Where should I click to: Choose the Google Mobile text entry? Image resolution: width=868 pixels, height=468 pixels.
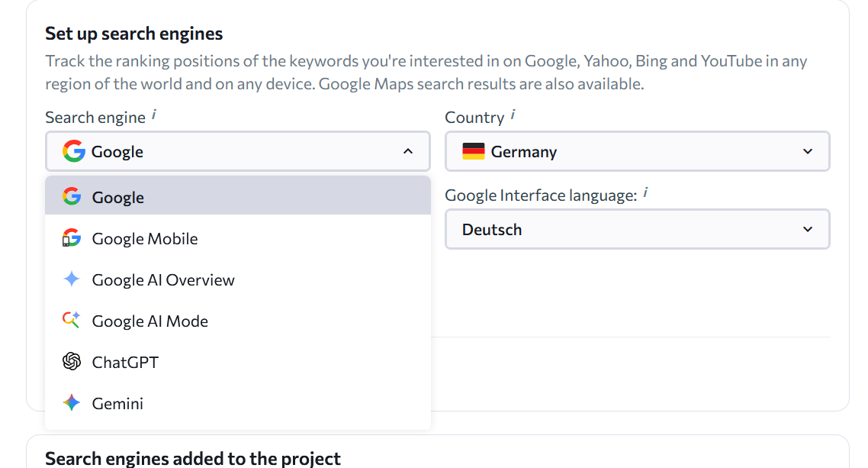pyautogui.click(x=145, y=239)
